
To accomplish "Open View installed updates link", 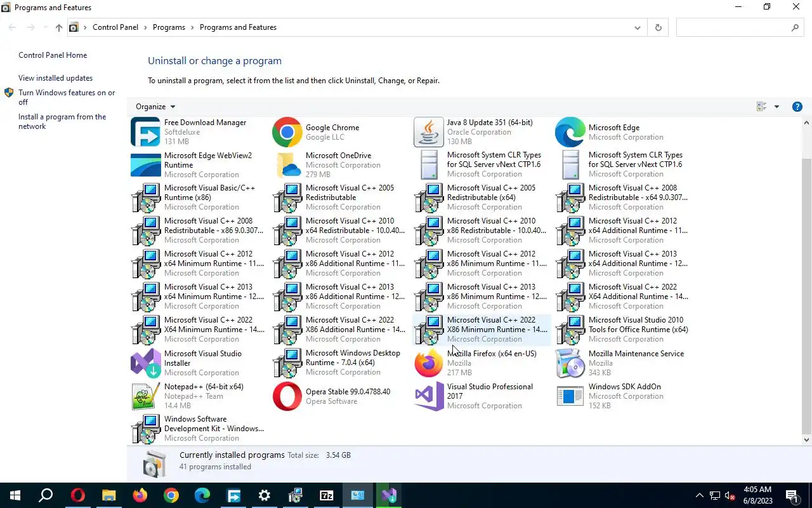I will [55, 78].
